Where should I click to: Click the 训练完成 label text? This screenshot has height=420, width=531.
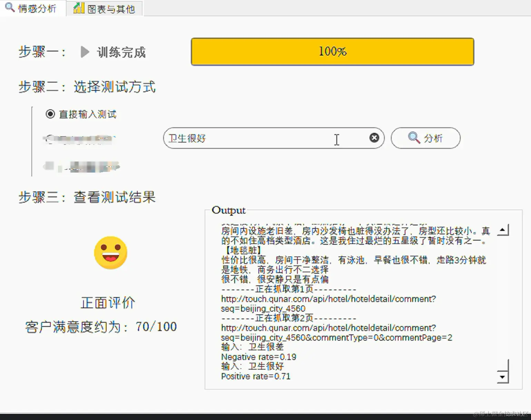tap(121, 52)
